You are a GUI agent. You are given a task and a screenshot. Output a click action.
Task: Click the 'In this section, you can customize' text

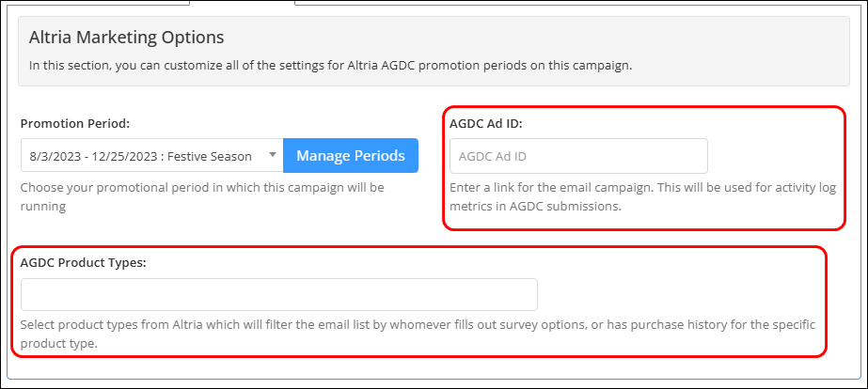(330, 66)
